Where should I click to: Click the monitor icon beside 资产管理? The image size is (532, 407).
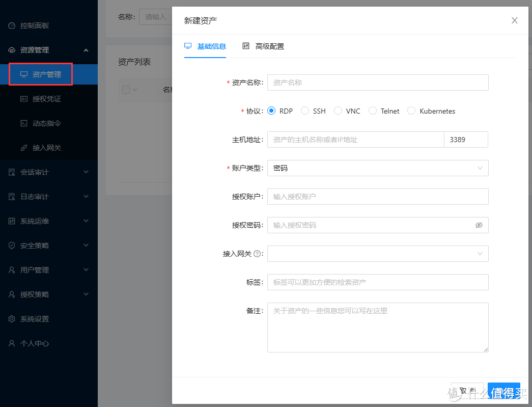point(24,74)
